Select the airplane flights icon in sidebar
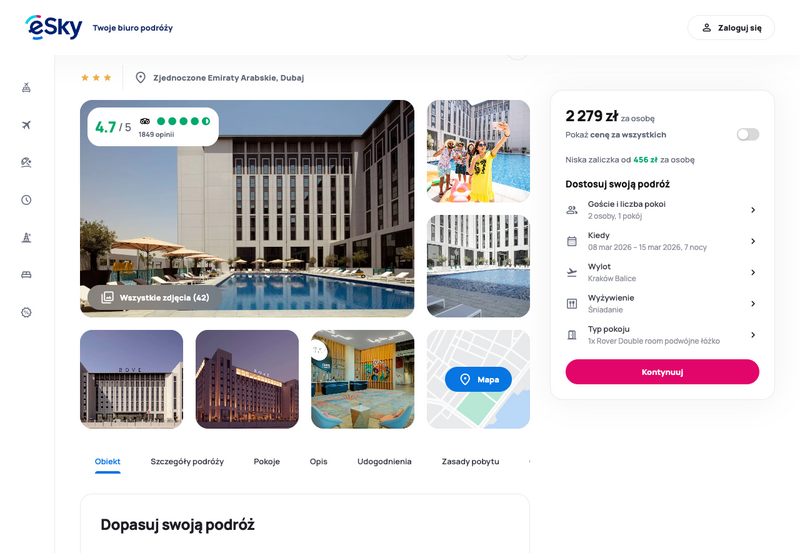This screenshot has height=553, width=800. [x=27, y=125]
